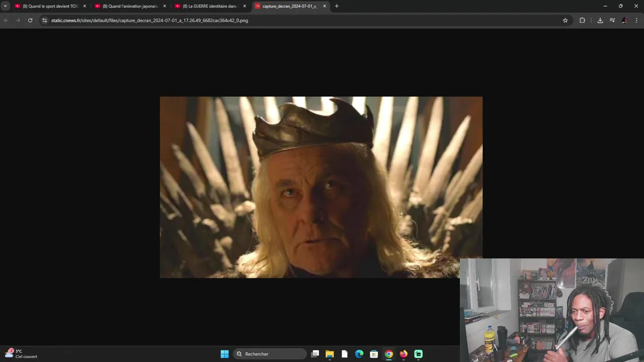Viewport: 644px width, 362px height.
Task: Close the 'Quand le sport devient TOX' tab
Action: point(85,6)
